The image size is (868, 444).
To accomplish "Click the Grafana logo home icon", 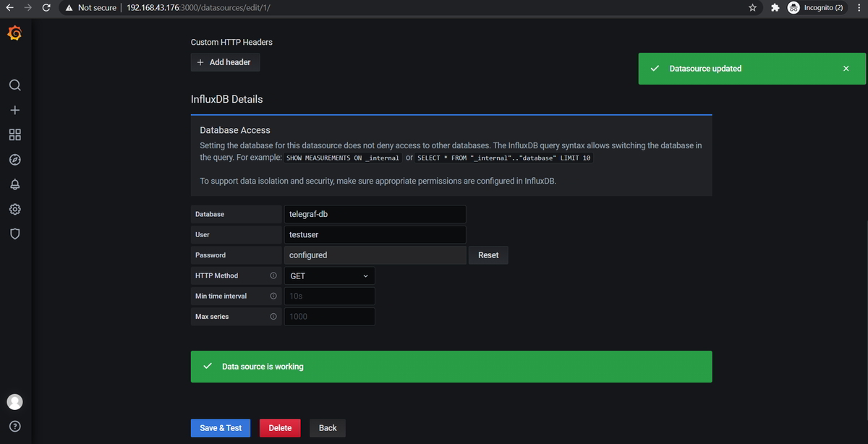I will point(14,33).
